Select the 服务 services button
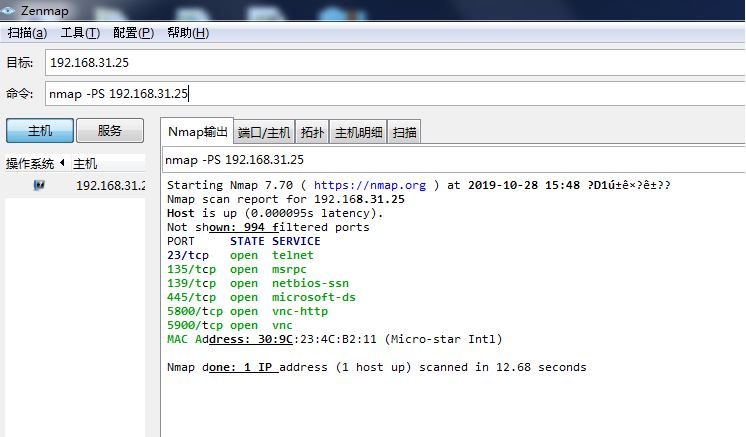Viewport: 746px width, 437px height. 110,130
